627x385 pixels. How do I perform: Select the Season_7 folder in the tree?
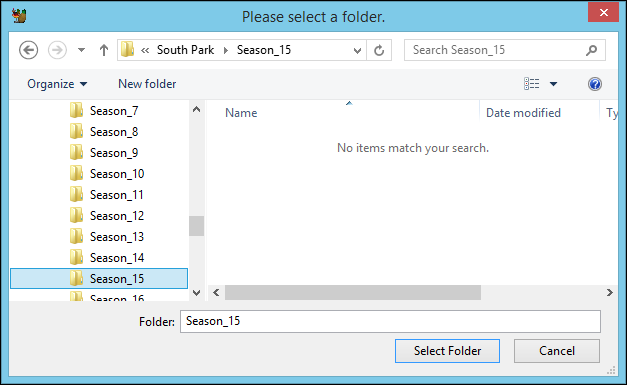pos(114,111)
